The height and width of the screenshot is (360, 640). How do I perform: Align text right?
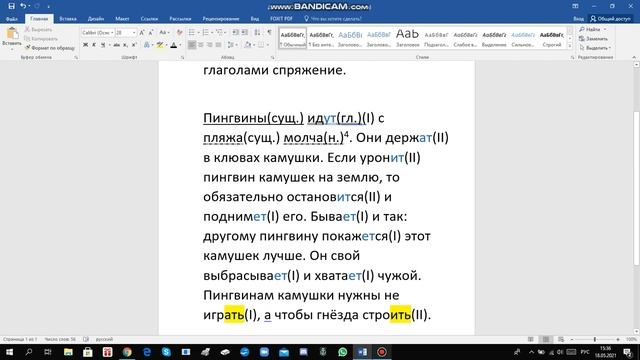(x=210, y=45)
